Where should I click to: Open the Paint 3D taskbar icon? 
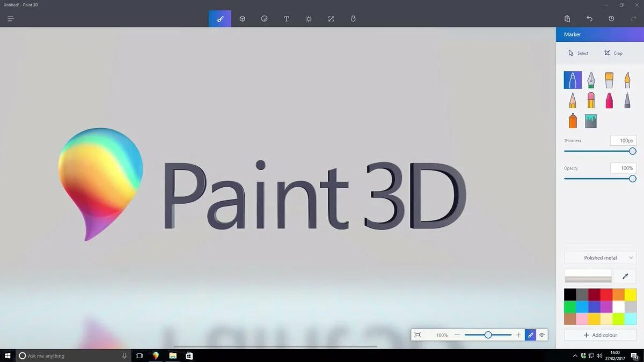point(156,356)
